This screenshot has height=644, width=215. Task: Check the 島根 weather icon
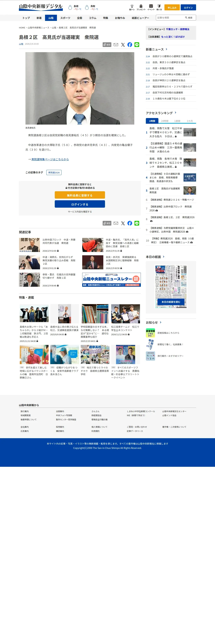click(x=70, y=8)
